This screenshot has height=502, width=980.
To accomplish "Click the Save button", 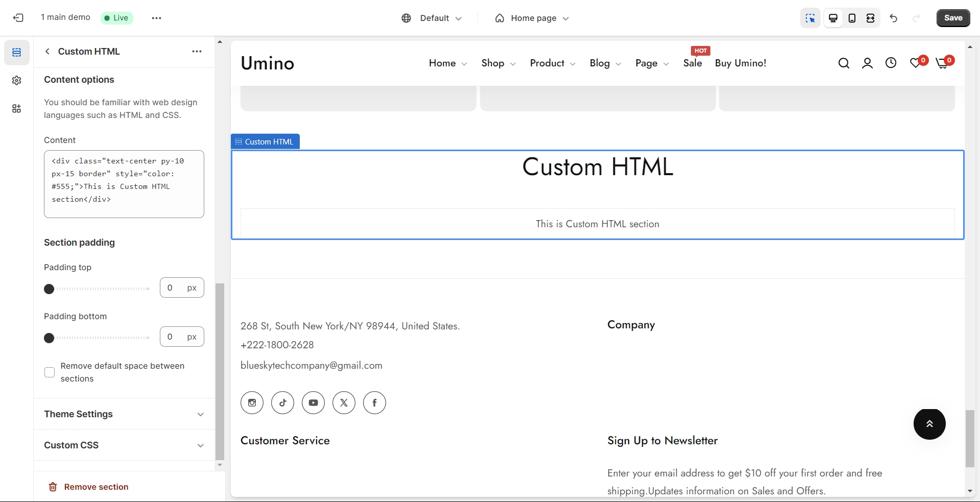I will point(953,18).
